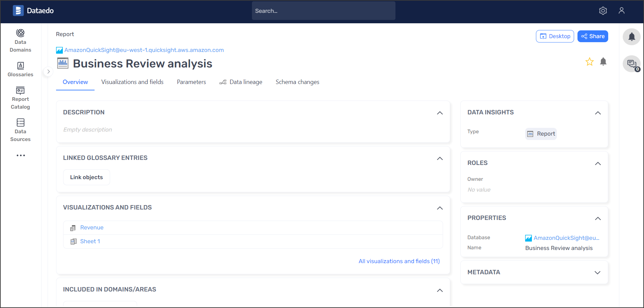This screenshot has height=308, width=644.
Task: Open Data Domains in sidebar
Action: click(x=20, y=41)
